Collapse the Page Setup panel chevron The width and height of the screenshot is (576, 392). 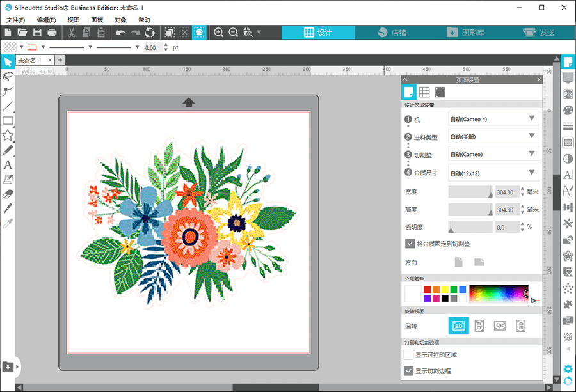[405, 80]
